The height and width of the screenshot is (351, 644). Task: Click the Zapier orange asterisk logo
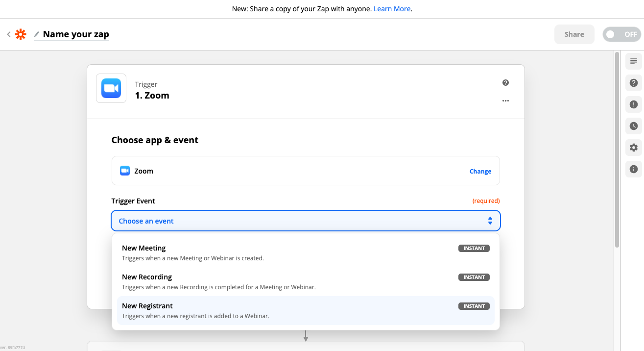tap(21, 34)
